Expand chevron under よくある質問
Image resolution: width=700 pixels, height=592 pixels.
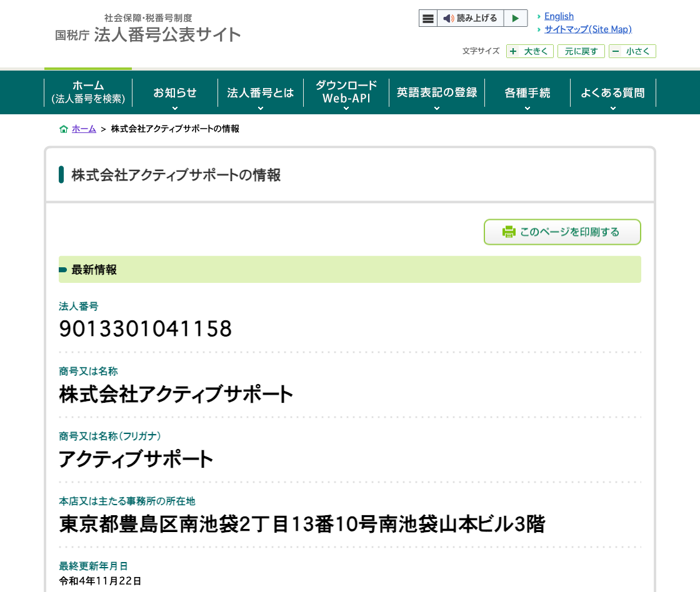613,109
